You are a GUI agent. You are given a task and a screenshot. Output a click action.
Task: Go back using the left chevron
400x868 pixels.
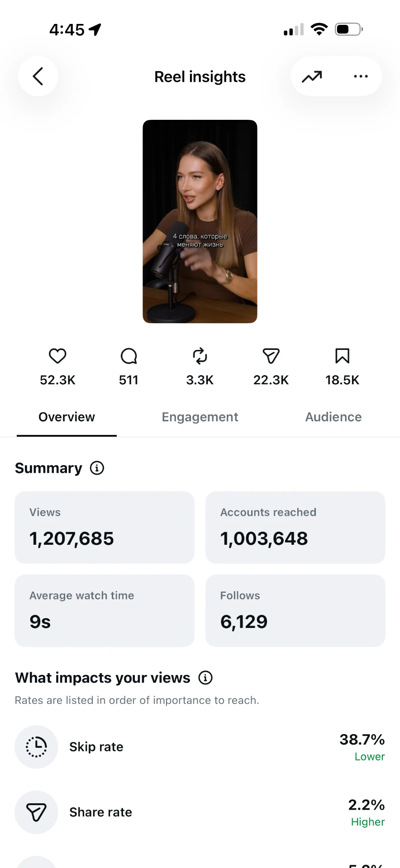[38, 76]
